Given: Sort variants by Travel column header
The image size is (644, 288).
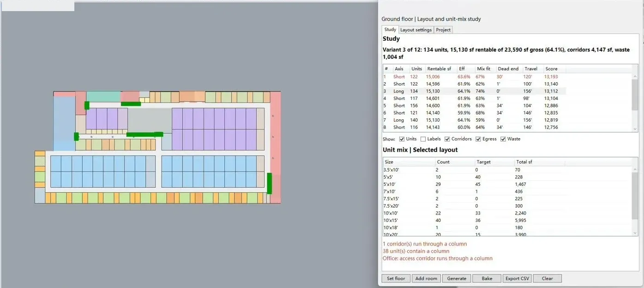Looking at the screenshot, I should pyautogui.click(x=533, y=69).
